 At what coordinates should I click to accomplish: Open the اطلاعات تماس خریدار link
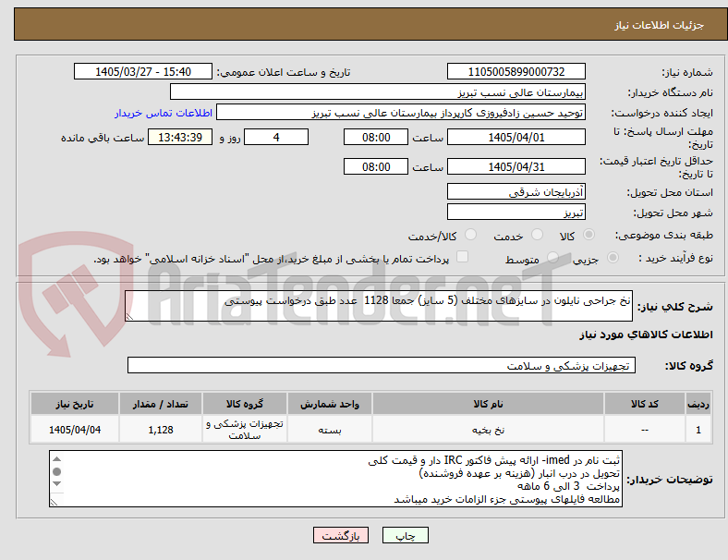tap(164, 113)
